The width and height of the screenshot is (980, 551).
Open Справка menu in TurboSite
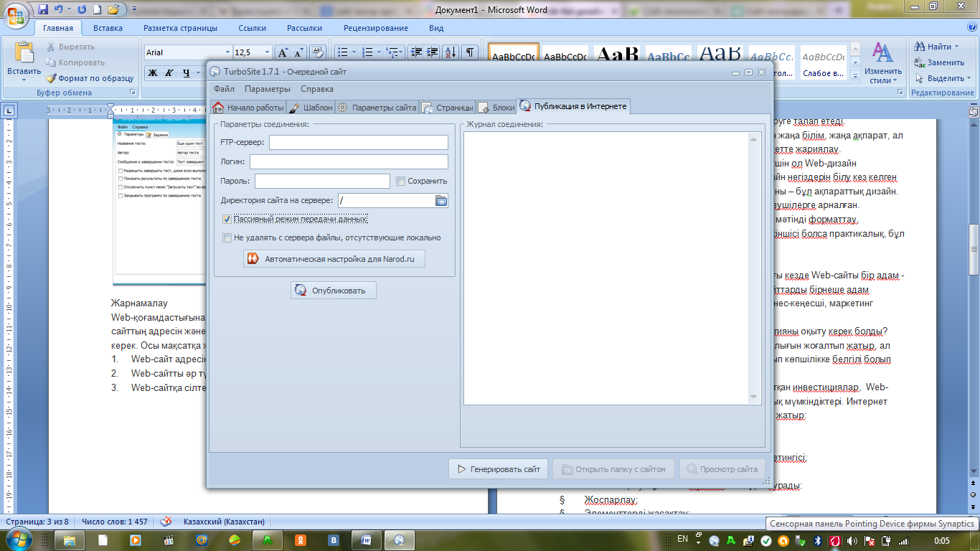pyautogui.click(x=316, y=89)
